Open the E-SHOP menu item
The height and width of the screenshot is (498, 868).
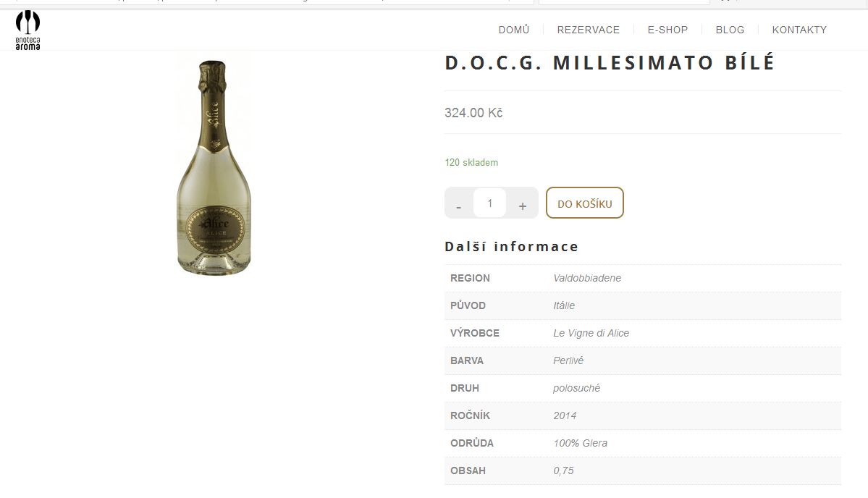tap(667, 30)
